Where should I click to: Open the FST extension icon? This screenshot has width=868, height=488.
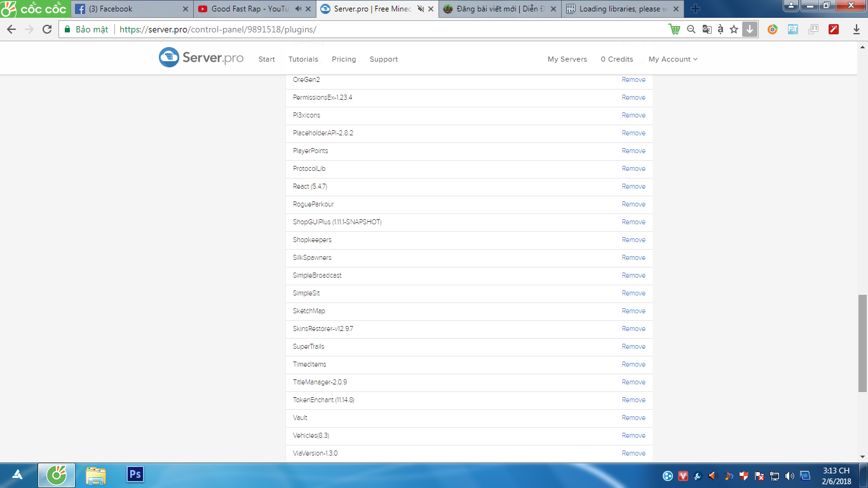click(x=793, y=29)
